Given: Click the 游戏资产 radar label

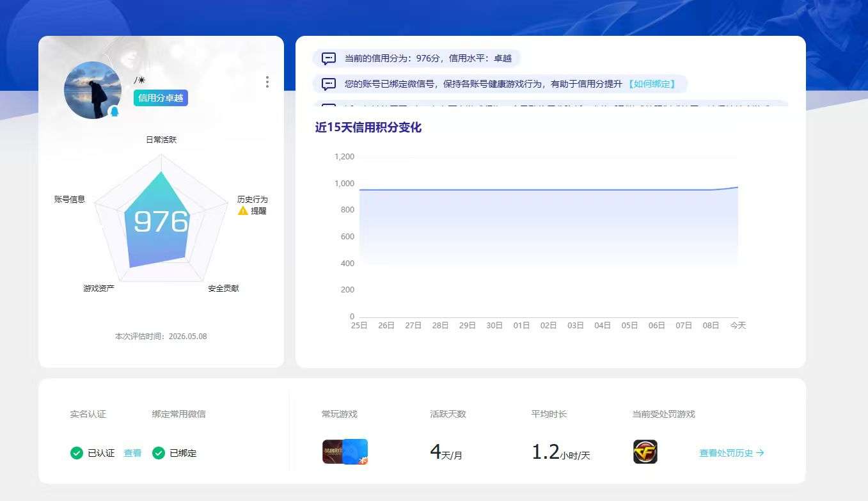Looking at the screenshot, I should pyautogui.click(x=99, y=289).
